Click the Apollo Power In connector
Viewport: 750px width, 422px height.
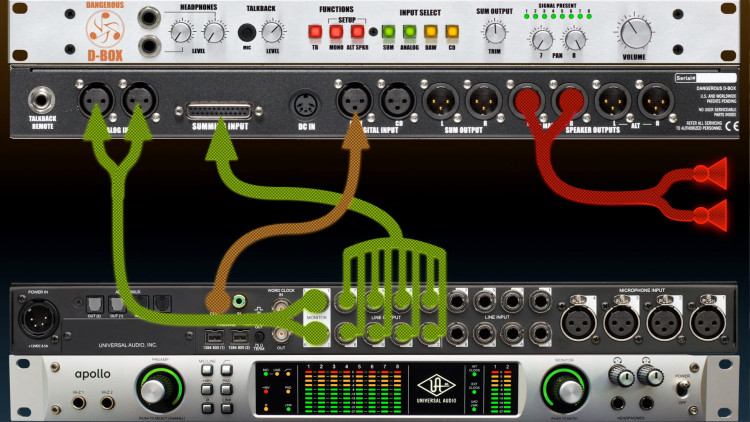38,319
